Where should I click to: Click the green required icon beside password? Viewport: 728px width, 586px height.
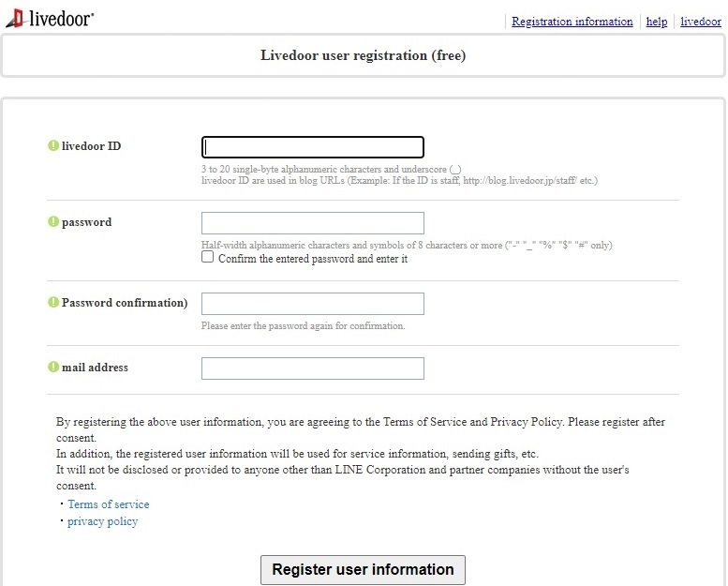(53, 221)
